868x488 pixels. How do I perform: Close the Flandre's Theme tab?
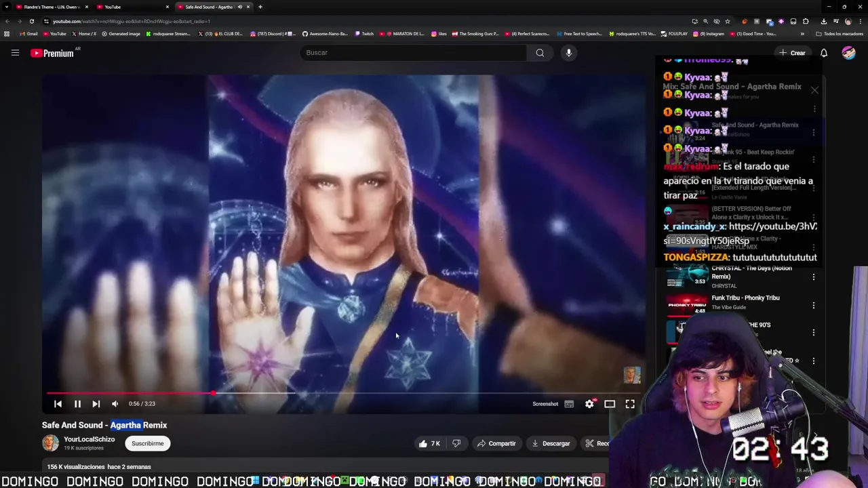click(x=87, y=7)
